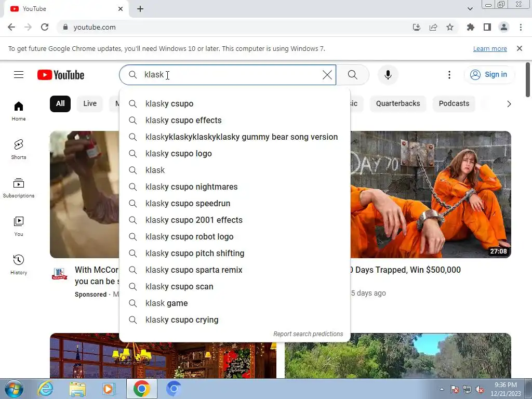Choose suggestion 'klasky csupo logo'
Image resolution: width=532 pixels, height=399 pixels.
click(x=235, y=153)
